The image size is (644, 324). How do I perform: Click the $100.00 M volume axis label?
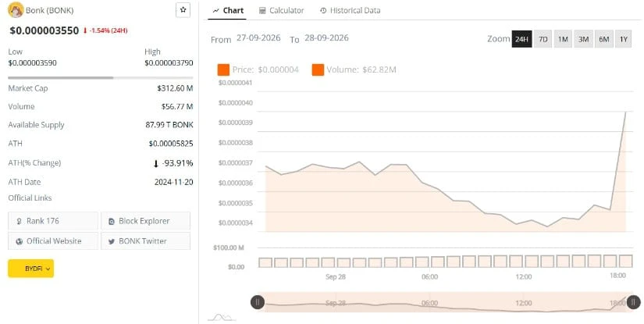click(x=229, y=247)
